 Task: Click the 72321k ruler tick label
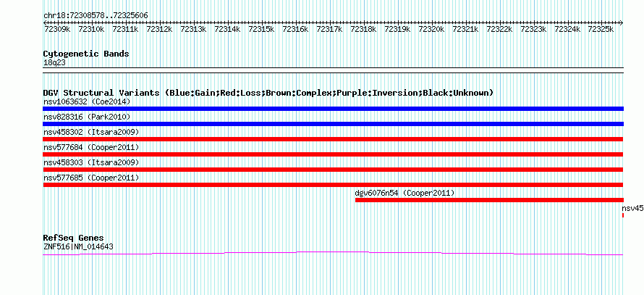pyautogui.click(x=466, y=30)
